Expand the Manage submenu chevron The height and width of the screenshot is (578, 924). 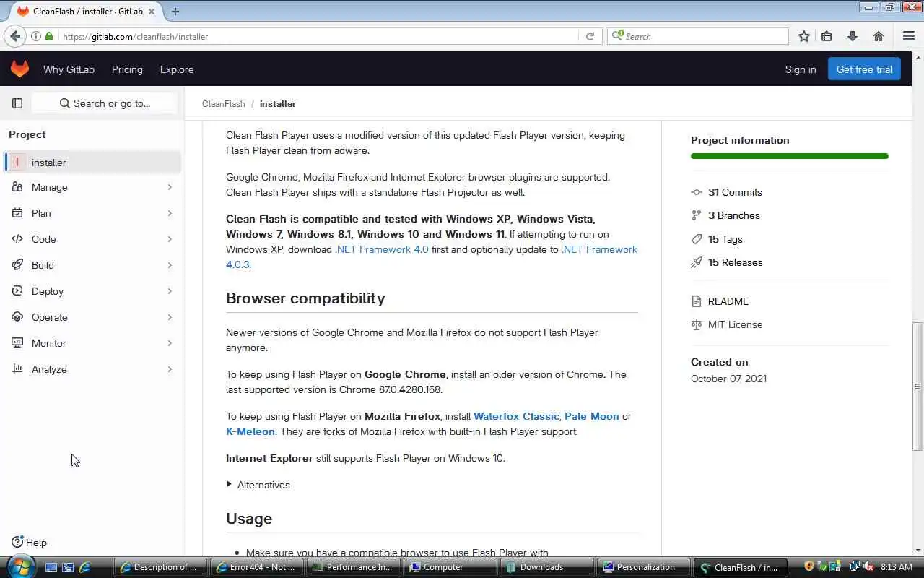(x=170, y=187)
